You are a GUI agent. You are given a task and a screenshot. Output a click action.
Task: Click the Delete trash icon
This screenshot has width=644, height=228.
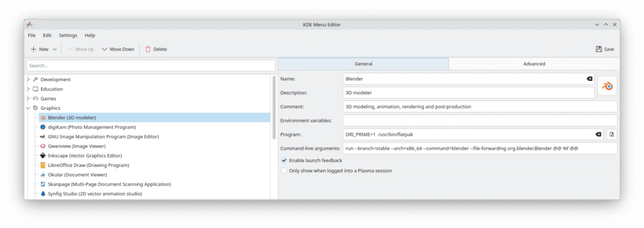coord(148,49)
